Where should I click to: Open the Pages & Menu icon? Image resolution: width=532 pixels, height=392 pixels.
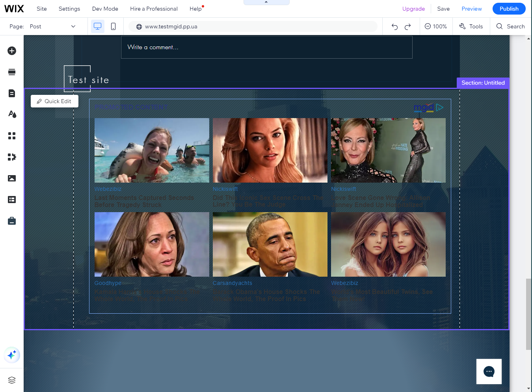[12, 93]
